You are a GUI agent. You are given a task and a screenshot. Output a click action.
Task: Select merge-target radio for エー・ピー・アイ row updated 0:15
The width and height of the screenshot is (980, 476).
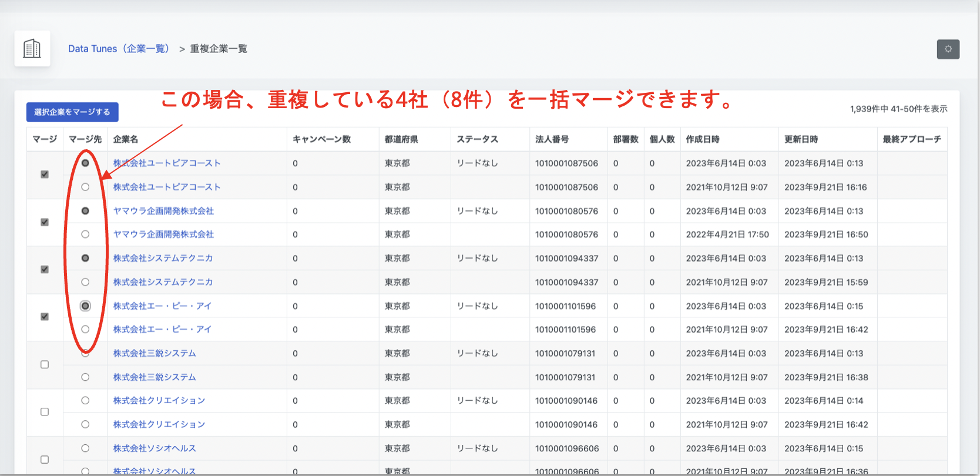pyautogui.click(x=85, y=306)
